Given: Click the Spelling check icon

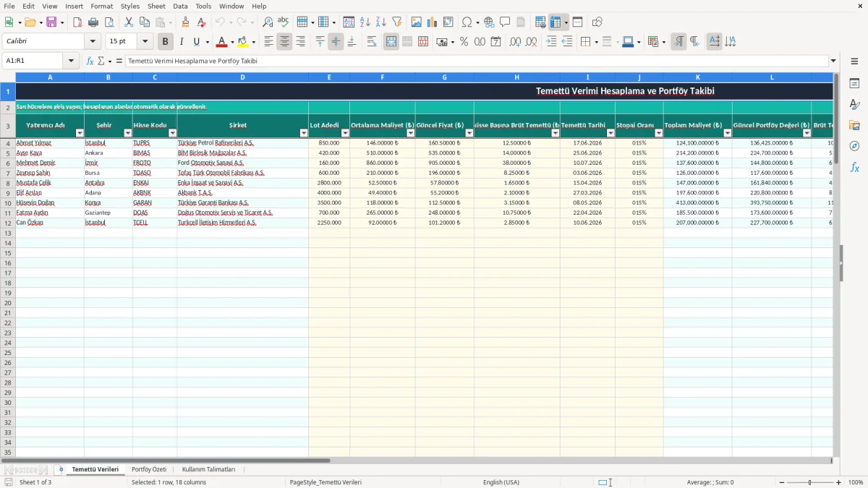Looking at the screenshot, I should click(284, 22).
